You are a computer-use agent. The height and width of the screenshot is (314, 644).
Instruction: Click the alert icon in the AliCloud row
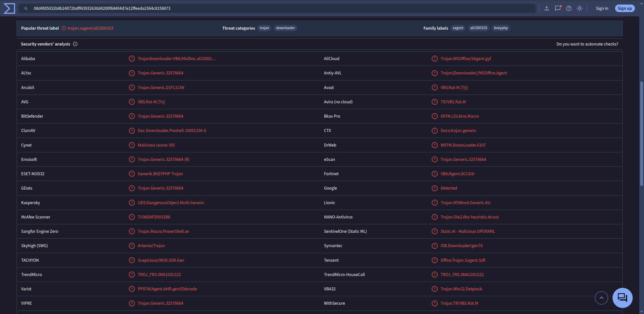(434, 59)
